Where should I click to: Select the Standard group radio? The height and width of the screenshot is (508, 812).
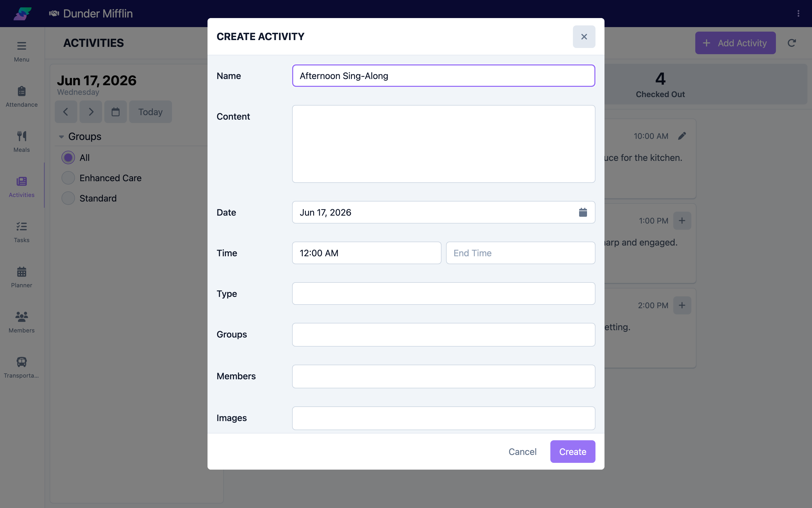[x=68, y=198]
